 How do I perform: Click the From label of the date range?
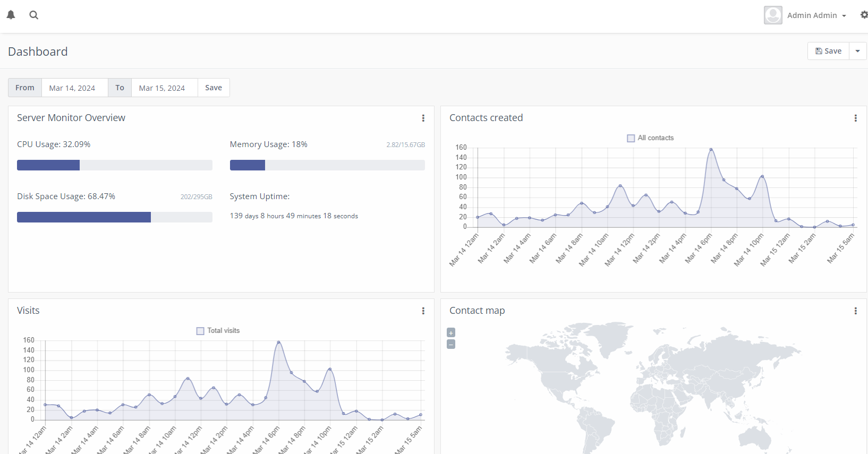pyautogui.click(x=25, y=88)
